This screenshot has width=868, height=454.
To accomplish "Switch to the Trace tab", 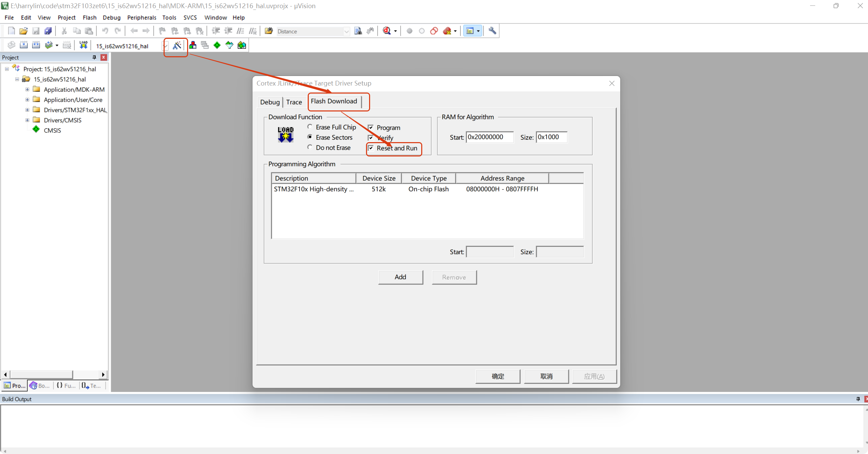I will [x=294, y=102].
